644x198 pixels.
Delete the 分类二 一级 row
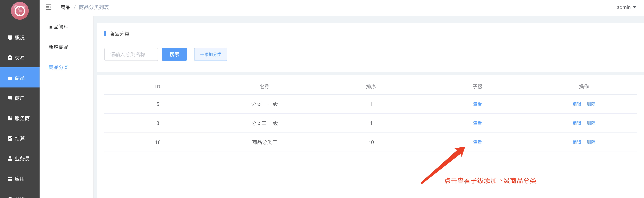[x=591, y=123]
